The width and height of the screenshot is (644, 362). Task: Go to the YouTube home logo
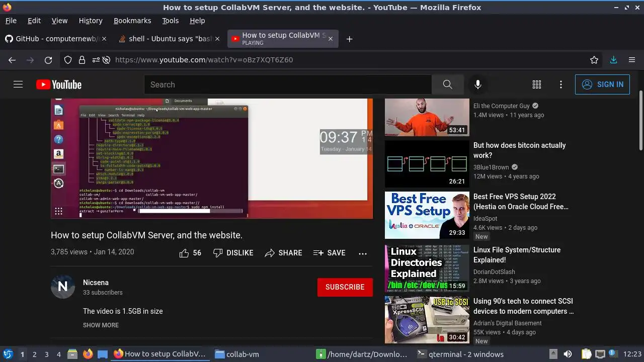coord(59,84)
